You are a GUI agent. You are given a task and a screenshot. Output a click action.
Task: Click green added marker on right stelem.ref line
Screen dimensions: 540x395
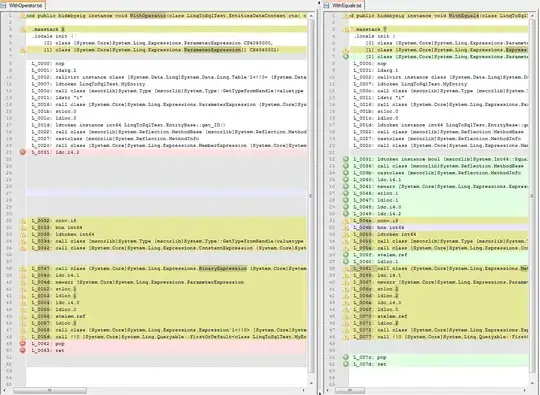pyautogui.click(x=346, y=255)
